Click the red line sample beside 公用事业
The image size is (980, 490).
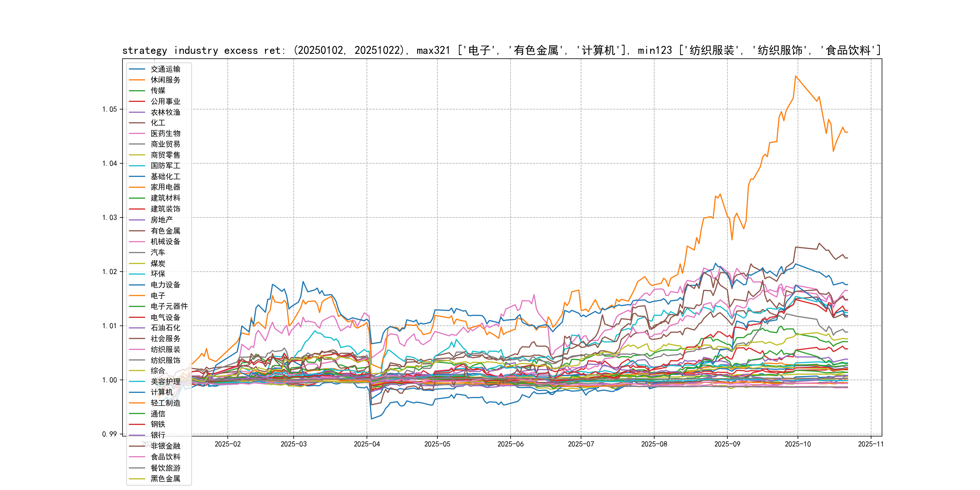click(137, 101)
